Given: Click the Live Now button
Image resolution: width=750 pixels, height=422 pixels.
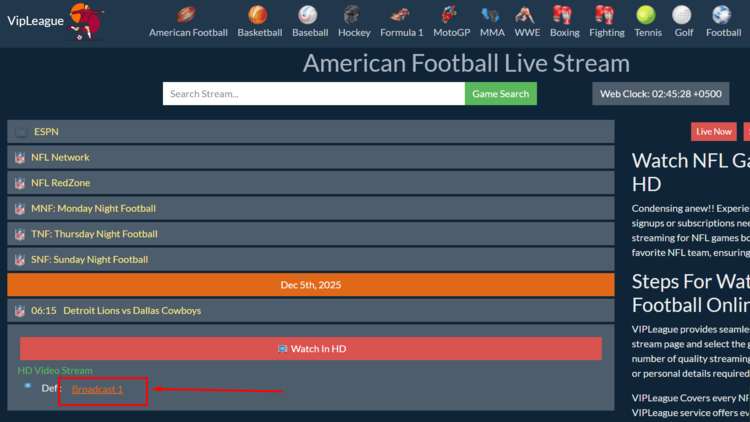Looking at the screenshot, I should pos(714,132).
